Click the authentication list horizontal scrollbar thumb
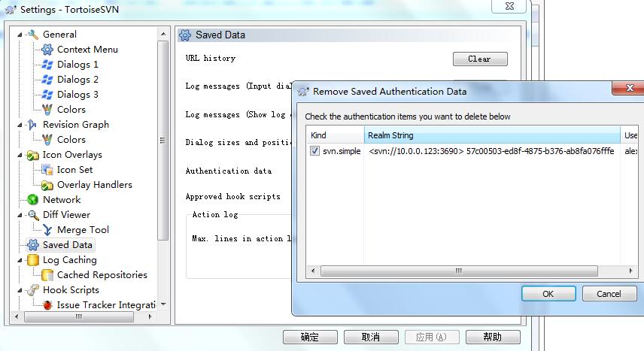 pyautogui.click(x=459, y=271)
